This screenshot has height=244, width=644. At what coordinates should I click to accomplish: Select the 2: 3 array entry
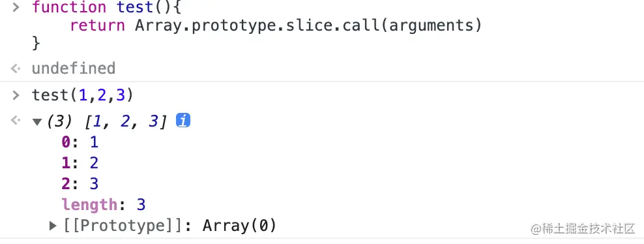click(x=80, y=183)
